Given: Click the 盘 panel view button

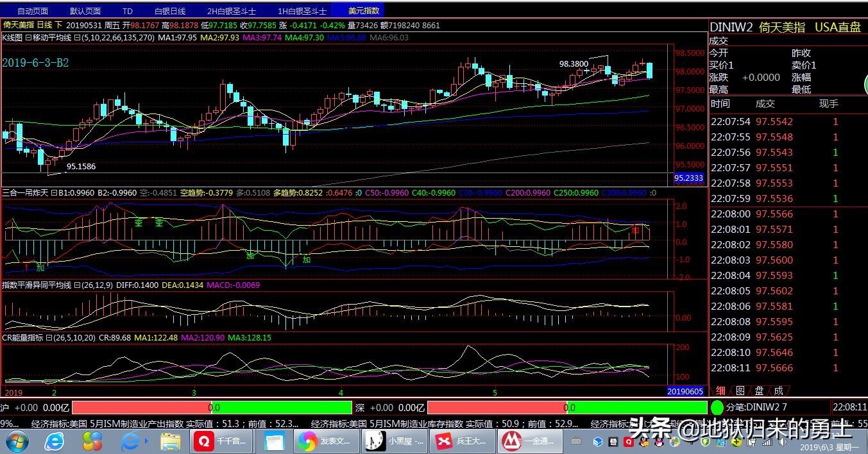Looking at the screenshot, I should 760,391.
